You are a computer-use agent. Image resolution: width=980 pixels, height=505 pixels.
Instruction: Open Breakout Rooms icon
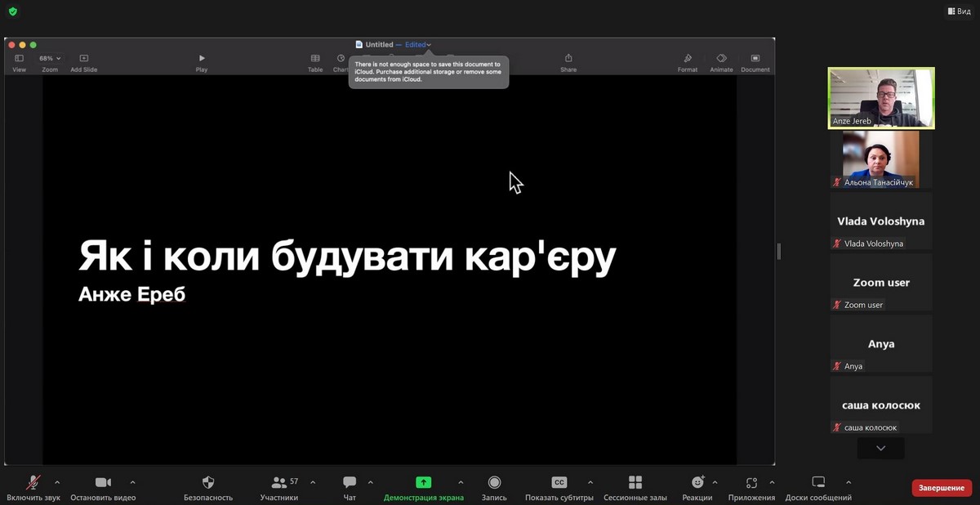pos(635,482)
